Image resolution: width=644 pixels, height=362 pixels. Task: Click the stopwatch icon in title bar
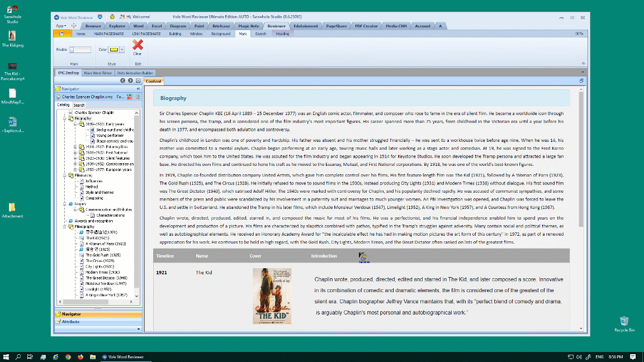click(112, 17)
